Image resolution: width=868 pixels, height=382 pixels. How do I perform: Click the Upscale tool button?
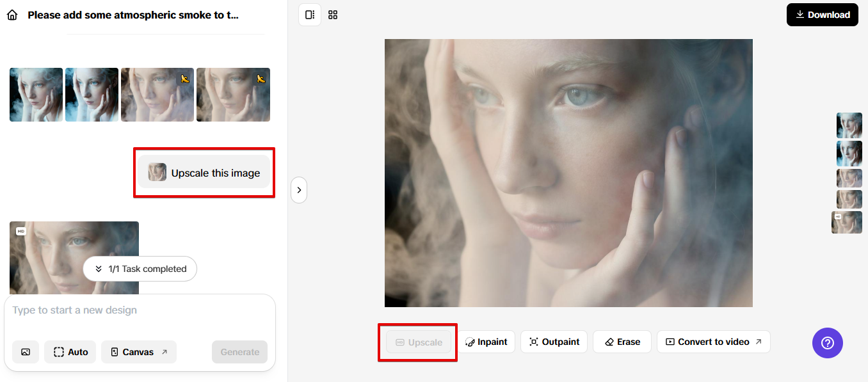pos(419,342)
